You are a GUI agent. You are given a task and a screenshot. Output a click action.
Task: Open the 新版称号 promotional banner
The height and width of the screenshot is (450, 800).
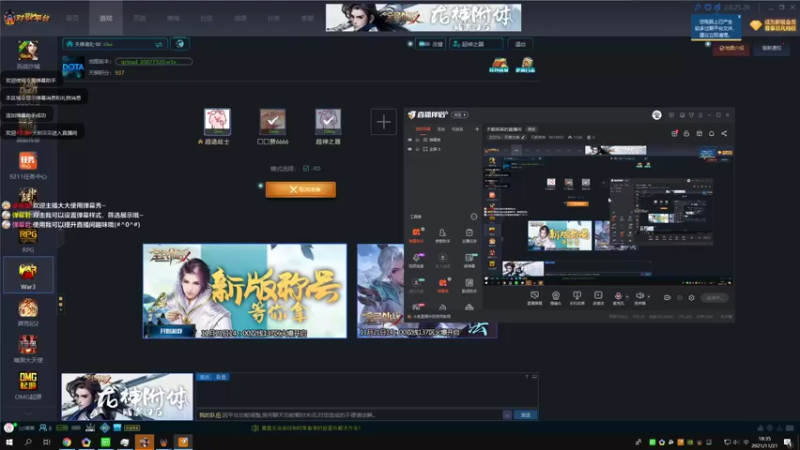245,291
